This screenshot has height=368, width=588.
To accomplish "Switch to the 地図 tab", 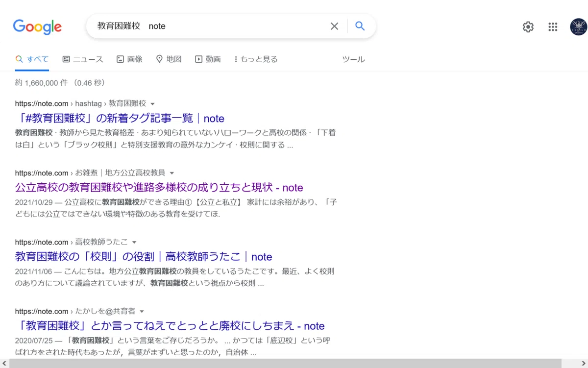I will tap(169, 59).
